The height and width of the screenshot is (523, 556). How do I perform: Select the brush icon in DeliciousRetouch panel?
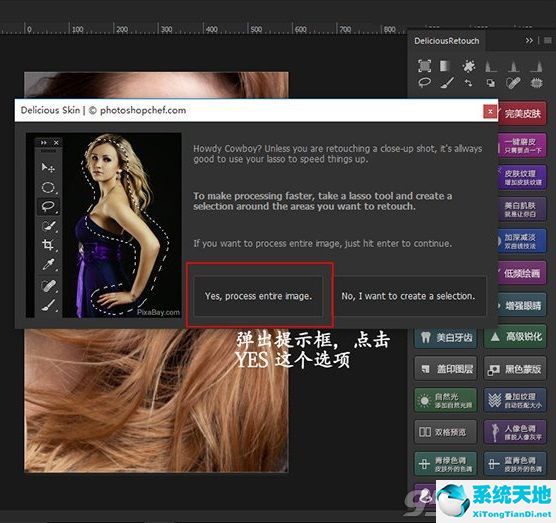tap(447, 83)
